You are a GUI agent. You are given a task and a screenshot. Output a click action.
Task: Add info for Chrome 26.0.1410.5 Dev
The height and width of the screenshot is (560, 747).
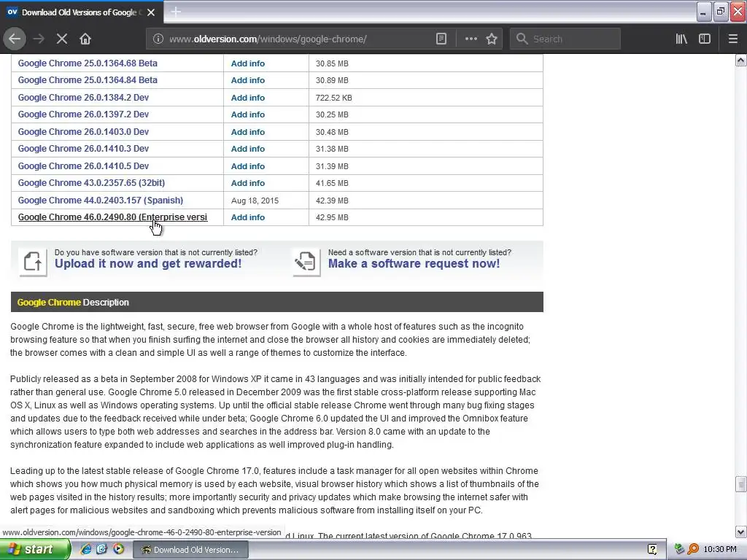(248, 166)
